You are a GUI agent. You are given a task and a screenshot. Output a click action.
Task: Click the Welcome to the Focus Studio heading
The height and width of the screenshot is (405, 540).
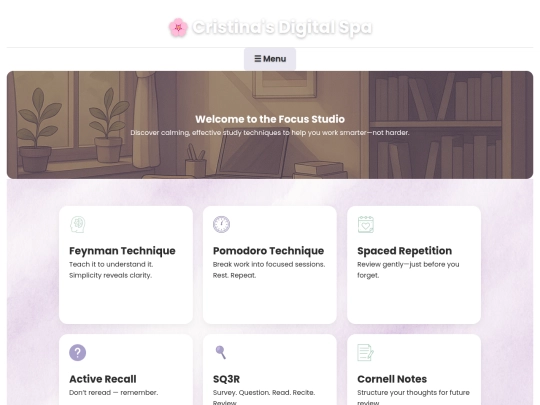pyautogui.click(x=270, y=119)
